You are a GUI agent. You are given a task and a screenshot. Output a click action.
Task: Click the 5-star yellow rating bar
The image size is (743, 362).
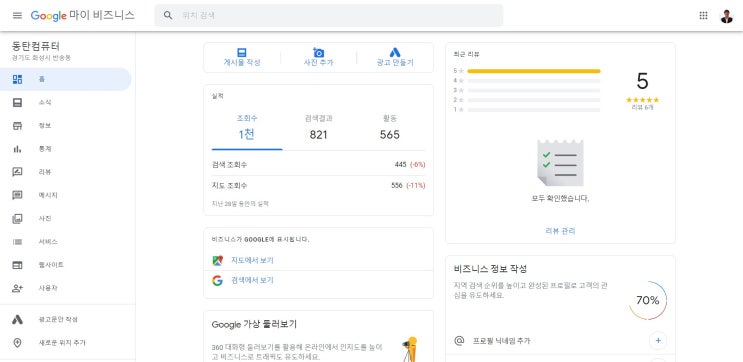click(534, 71)
